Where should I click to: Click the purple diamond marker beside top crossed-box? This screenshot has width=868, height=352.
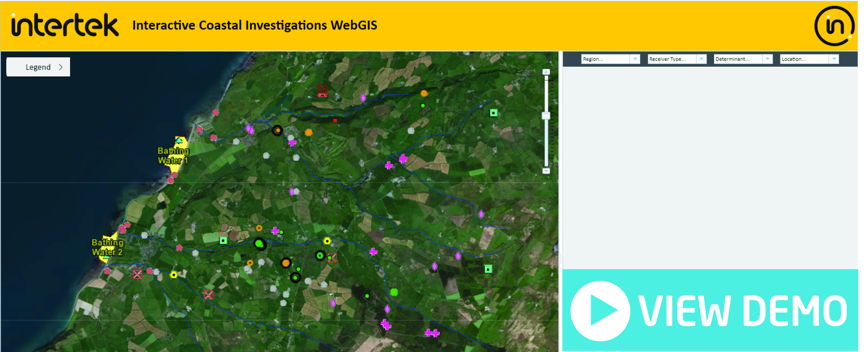coord(363,98)
